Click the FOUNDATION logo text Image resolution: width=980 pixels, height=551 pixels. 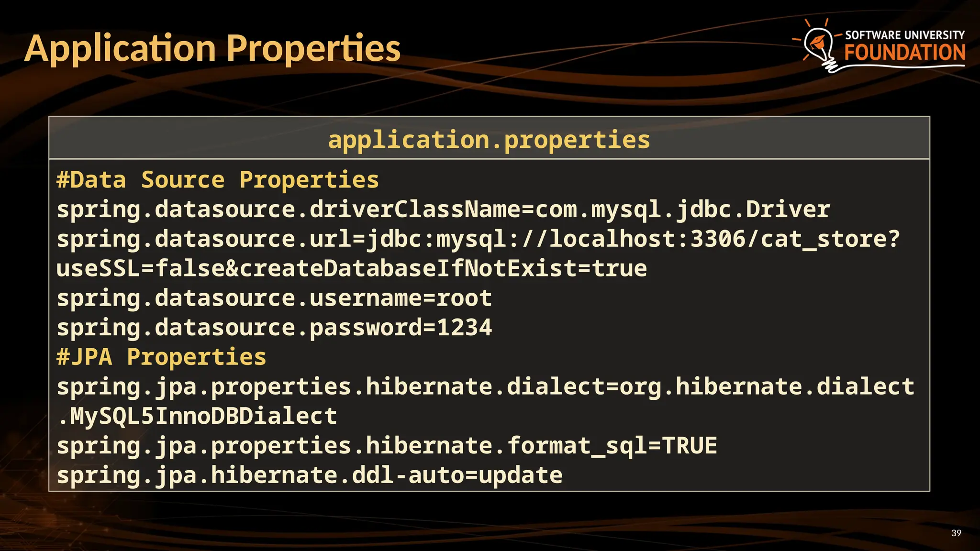click(x=904, y=53)
